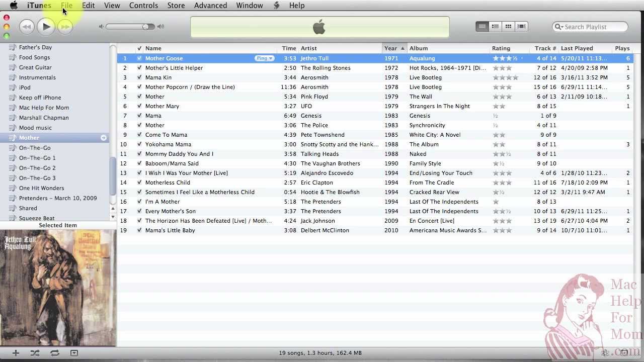Open the Store menu

tap(176, 6)
